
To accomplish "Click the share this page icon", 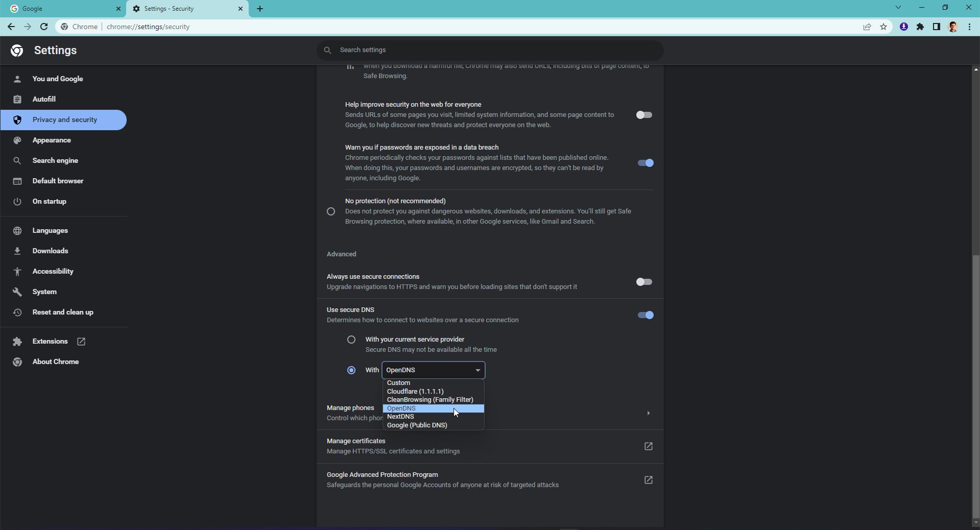I will [867, 27].
